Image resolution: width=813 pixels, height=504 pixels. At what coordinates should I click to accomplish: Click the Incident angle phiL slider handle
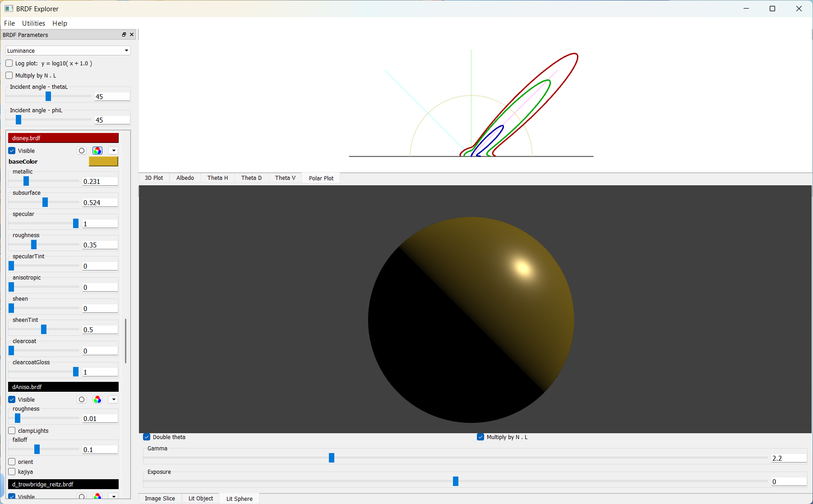tap(18, 120)
